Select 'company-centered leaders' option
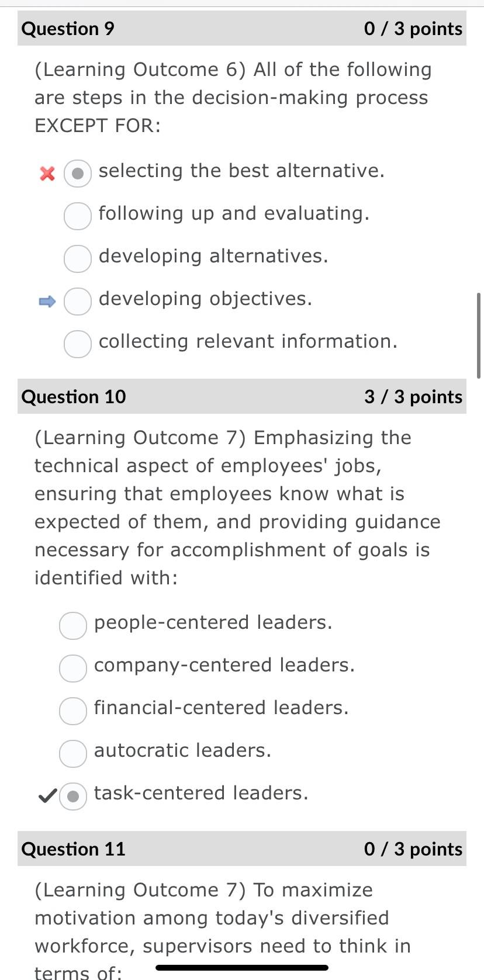The height and width of the screenshot is (980, 484). (73, 668)
